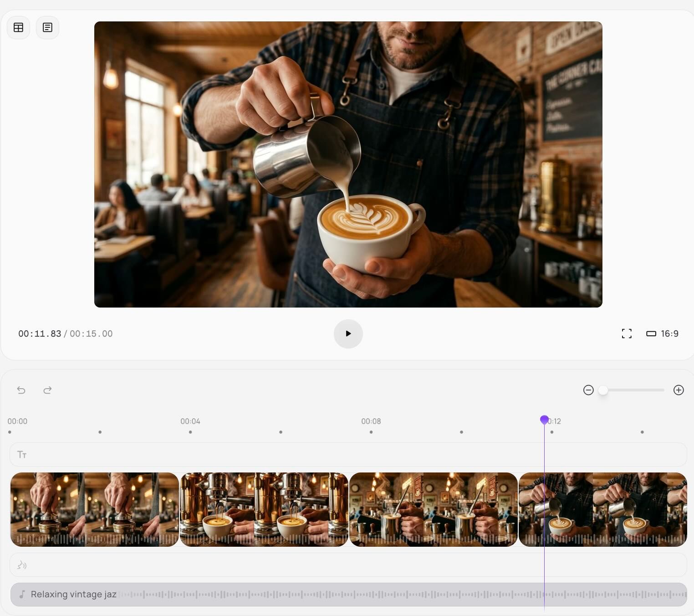Click the purple playhead marker
Screen dimensions: 694x616
point(544,420)
